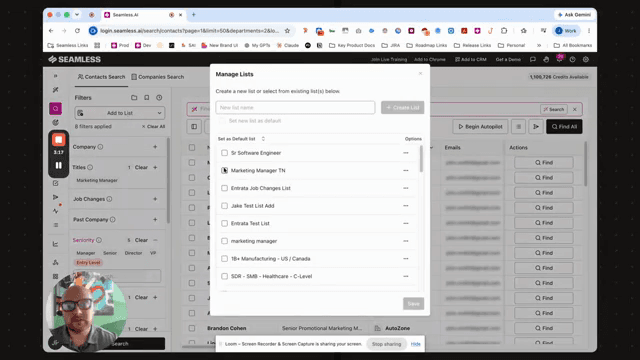640x360 pixels.
Task: Pause the Loom recording
Action: coord(58,165)
